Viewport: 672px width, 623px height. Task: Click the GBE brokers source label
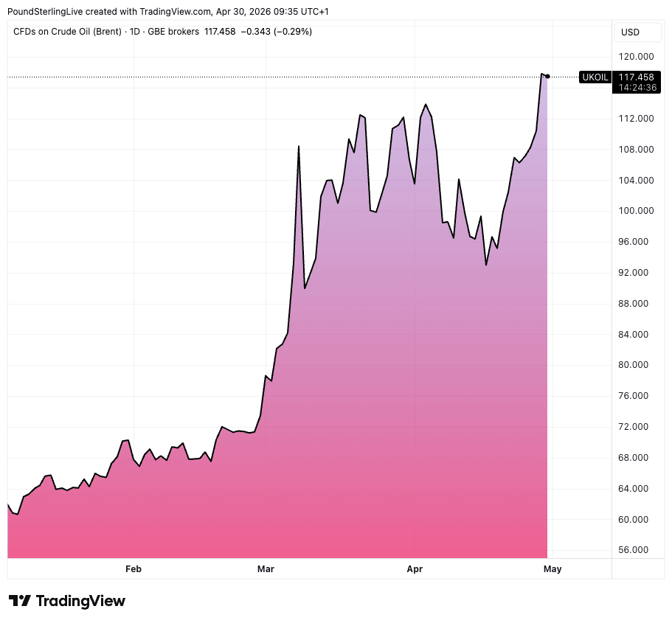point(174,32)
